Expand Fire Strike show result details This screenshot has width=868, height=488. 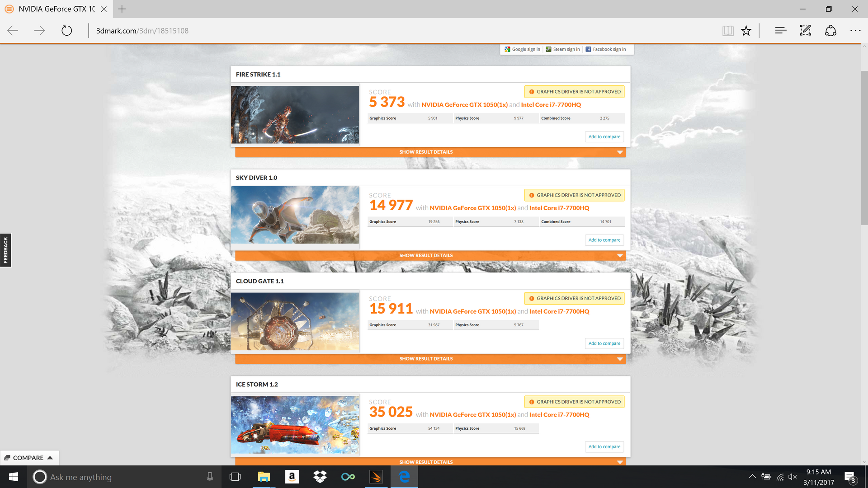pyautogui.click(x=430, y=152)
